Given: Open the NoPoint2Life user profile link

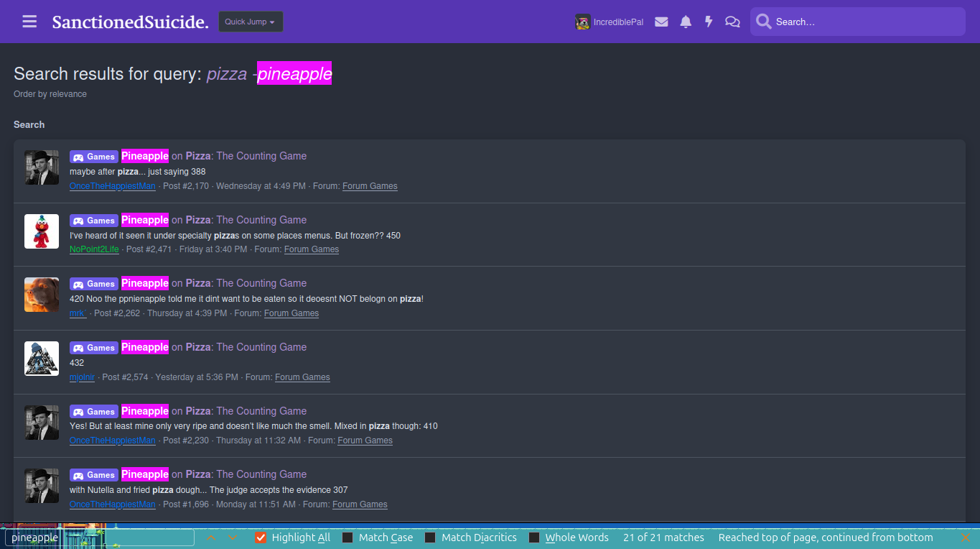Looking at the screenshot, I should coord(94,249).
